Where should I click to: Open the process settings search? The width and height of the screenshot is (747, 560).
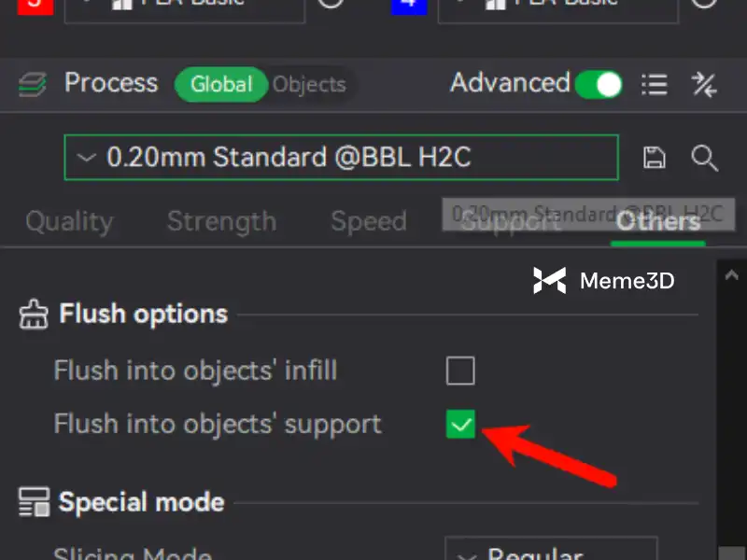705,158
